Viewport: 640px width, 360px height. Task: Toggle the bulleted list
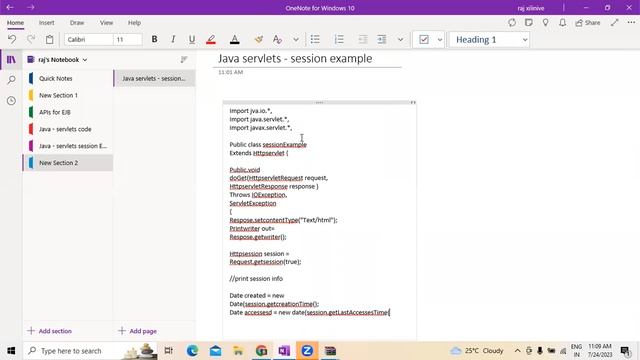click(x=315, y=39)
